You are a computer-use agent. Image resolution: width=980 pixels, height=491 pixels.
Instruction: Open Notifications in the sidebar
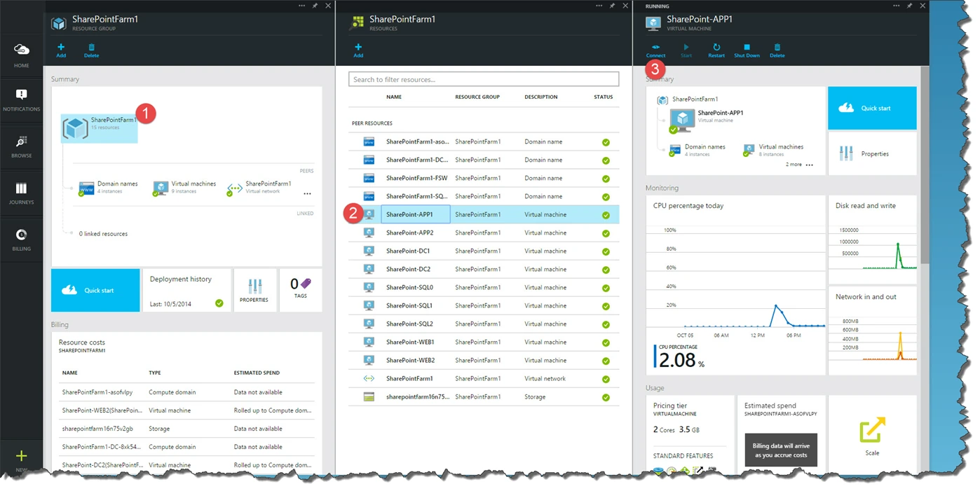[x=21, y=100]
